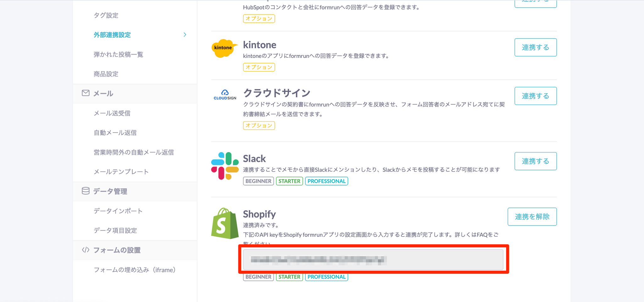Screen dimensions: 644x302
Task: Click the クラウドサイン heading
Action: pyautogui.click(x=277, y=93)
